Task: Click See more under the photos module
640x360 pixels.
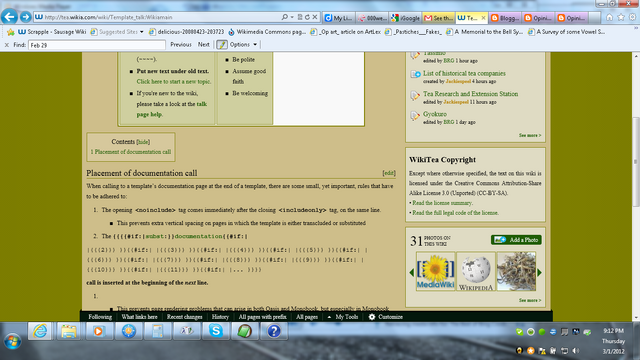Action: 530,300
